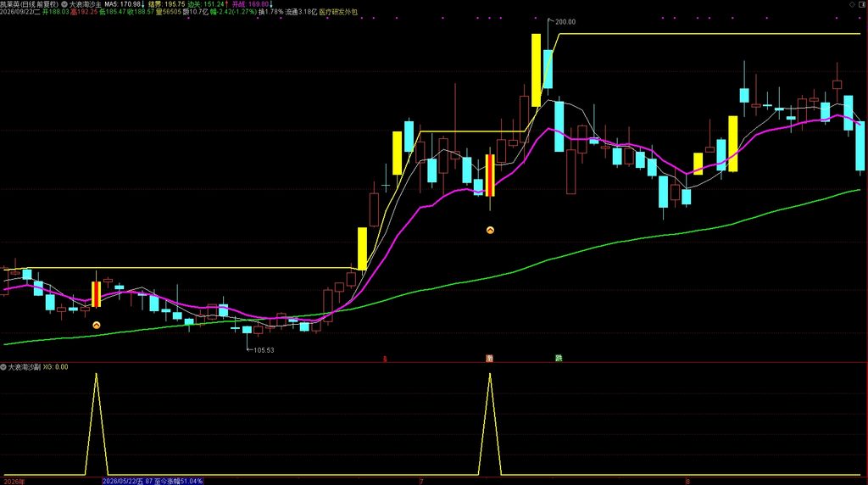The width and height of the screenshot is (868, 485).
Task: Click the first yellow spike in sub-chart
Action: (x=97, y=424)
